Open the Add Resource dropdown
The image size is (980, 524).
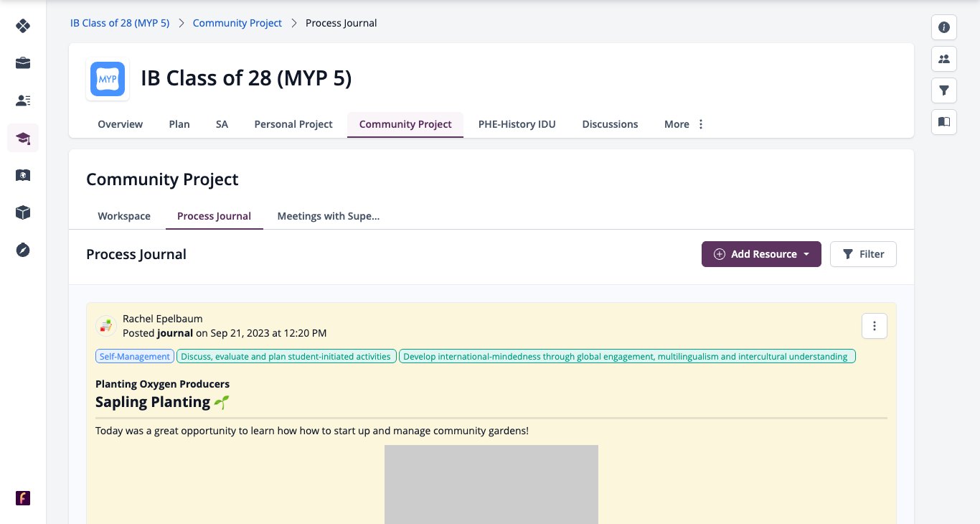(761, 254)
